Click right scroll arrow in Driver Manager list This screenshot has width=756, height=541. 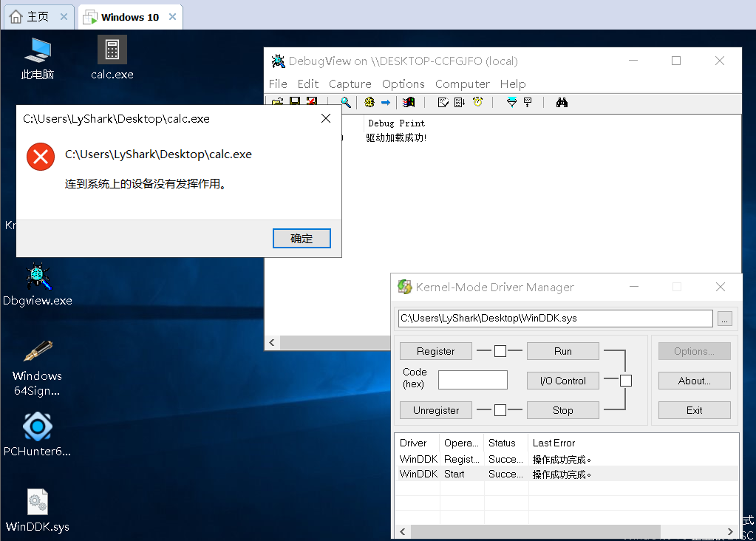(730, 531)
